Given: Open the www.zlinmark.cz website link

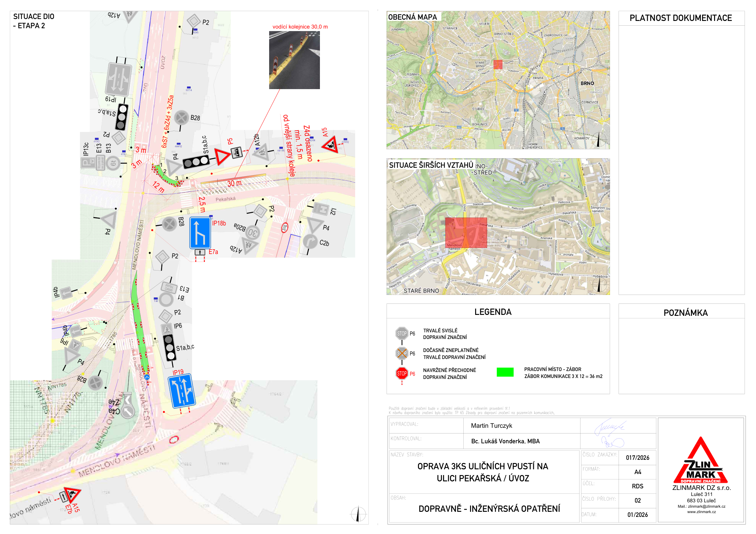Looking at the screenshot, I should coord(701,511).
